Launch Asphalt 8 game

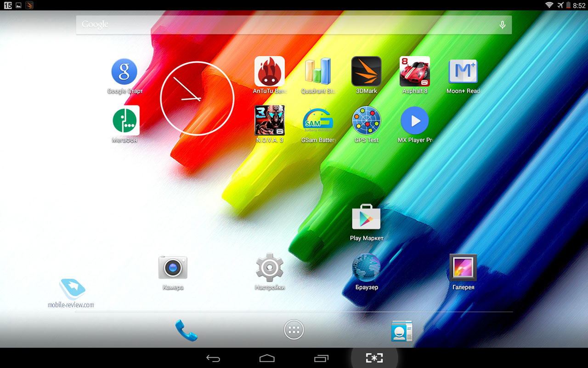[x=415, y=72]
